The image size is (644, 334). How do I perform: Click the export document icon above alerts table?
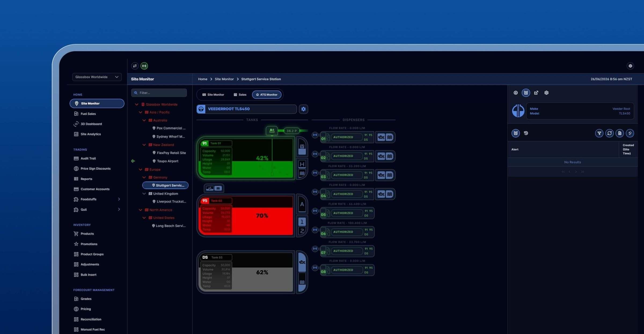tap(620, 133)
